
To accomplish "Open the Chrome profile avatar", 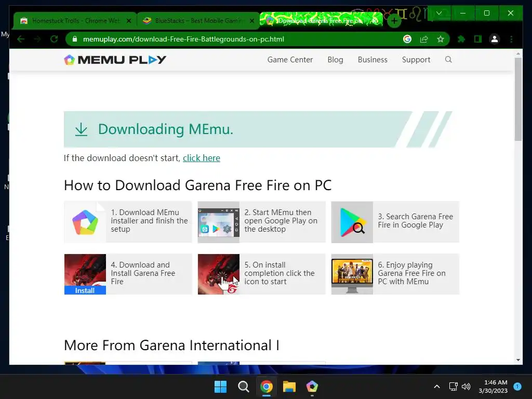I will pyautogui.click(x=495, y=39).
